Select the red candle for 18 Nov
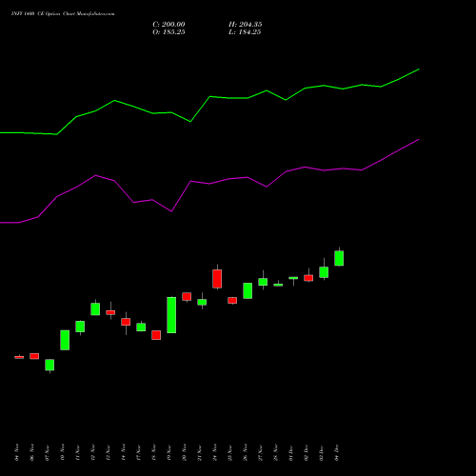Viewport: 476px width, 476px height. 156,335
